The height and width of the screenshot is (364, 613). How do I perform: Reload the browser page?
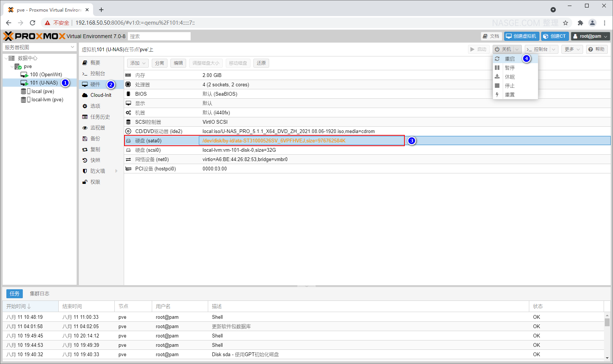point(33,23)
